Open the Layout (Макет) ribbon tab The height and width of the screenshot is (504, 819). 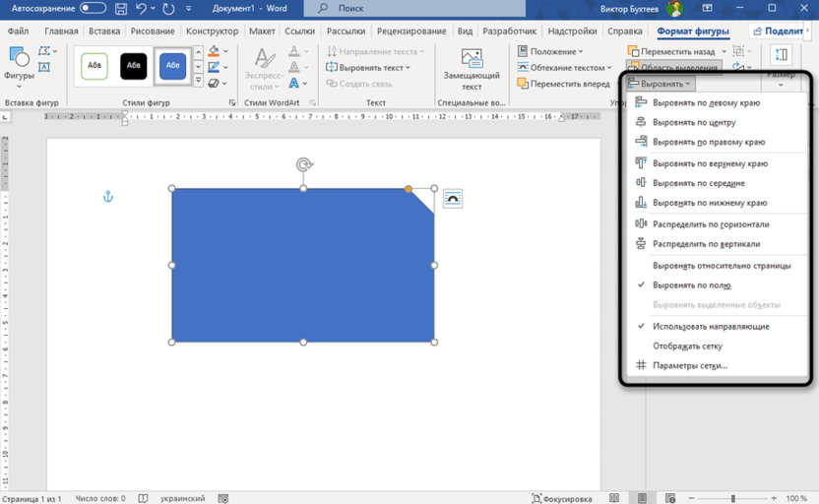coord(262,31)
